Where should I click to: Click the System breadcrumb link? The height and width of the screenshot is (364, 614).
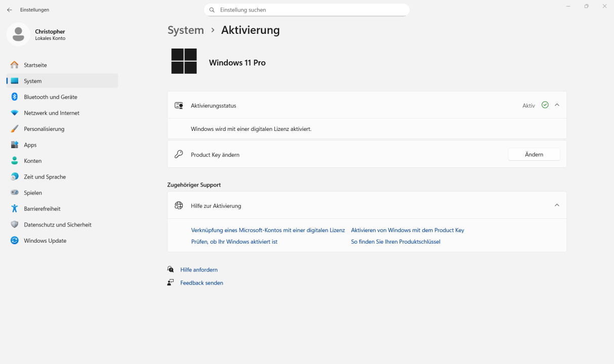[x=185, y=30]
